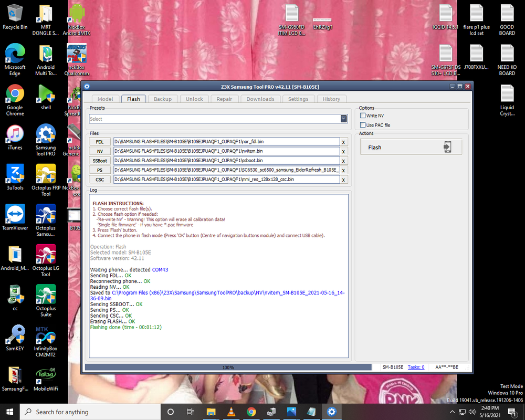This screenshot has width=525, height=420.
Task: Clear the CSC file path
Action: point(343,180)
